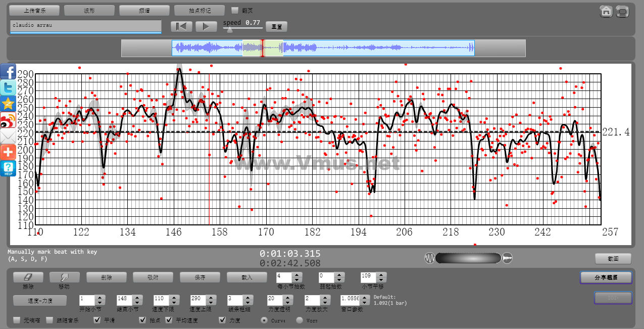Image resolution: width=644 pixels, height=329 pixels.
Task: Select the move (移动) tool
Action: click(x=64, y=277)
